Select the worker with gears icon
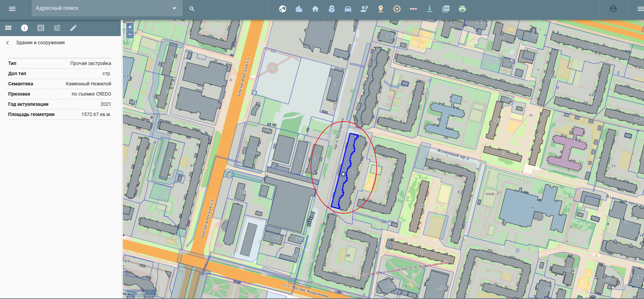This screenshot has height=299, width=644. [364, 9]
